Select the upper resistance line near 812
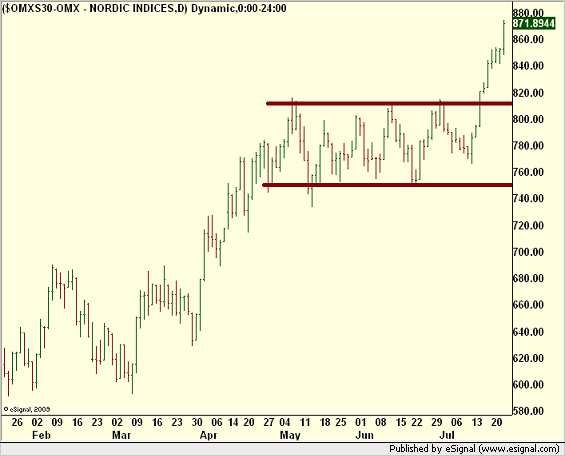 [388, 104]
